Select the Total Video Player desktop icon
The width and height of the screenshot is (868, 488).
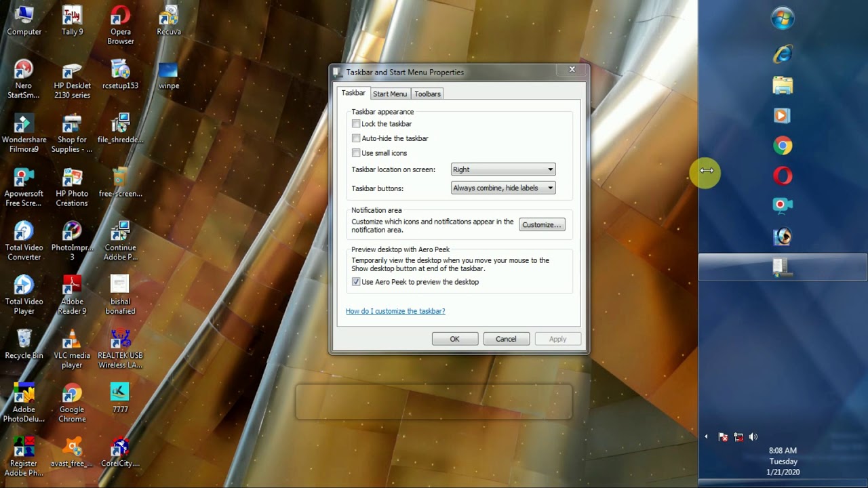coord(24,295)
